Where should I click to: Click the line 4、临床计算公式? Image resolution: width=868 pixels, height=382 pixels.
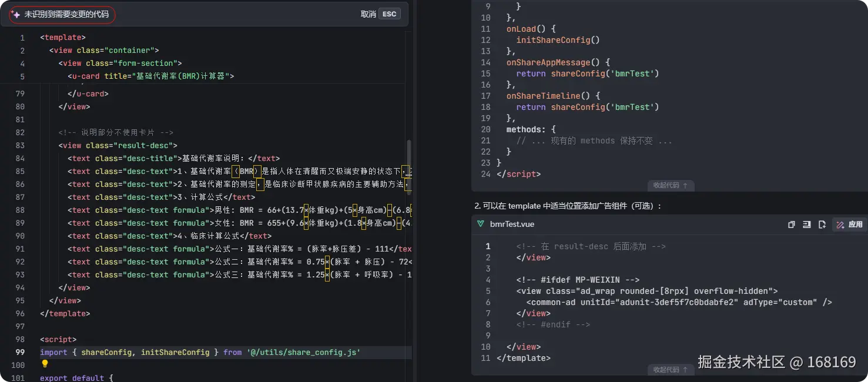(170, 236)
